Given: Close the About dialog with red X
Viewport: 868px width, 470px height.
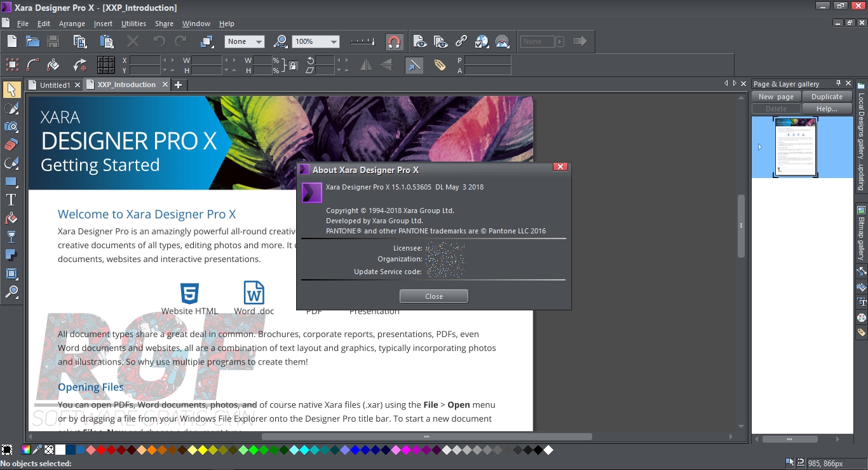Looking at the screenshot, I should (560, 167).
